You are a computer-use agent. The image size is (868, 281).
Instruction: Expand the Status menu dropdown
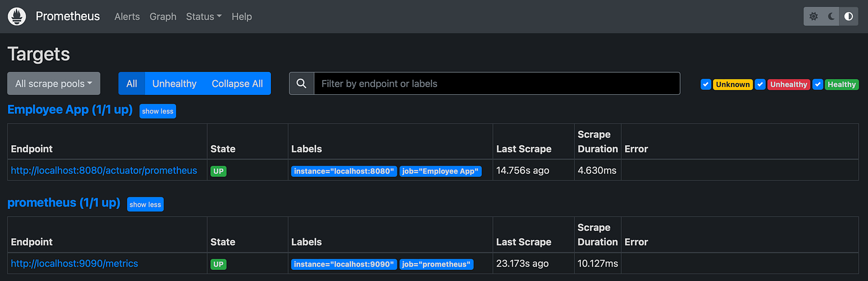pos(203,17)
